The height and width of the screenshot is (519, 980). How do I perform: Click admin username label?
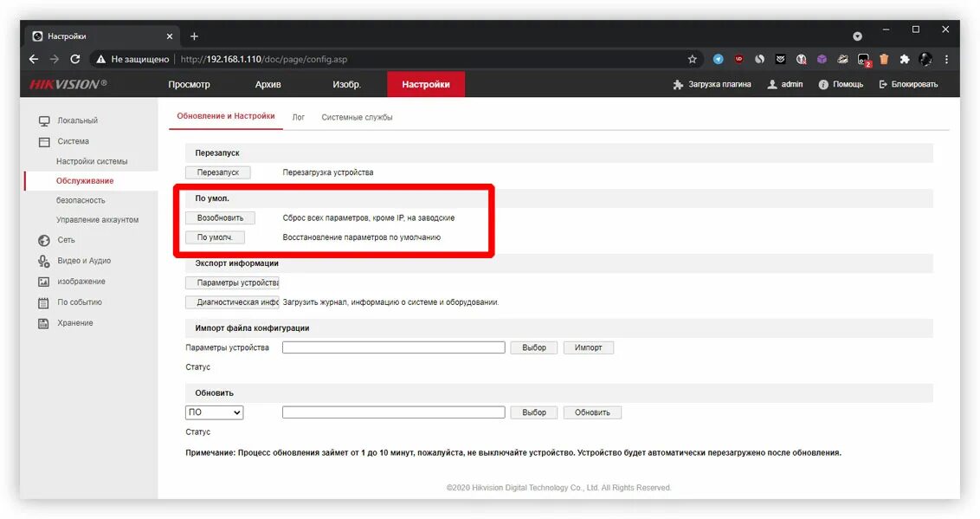click(792, 84)
